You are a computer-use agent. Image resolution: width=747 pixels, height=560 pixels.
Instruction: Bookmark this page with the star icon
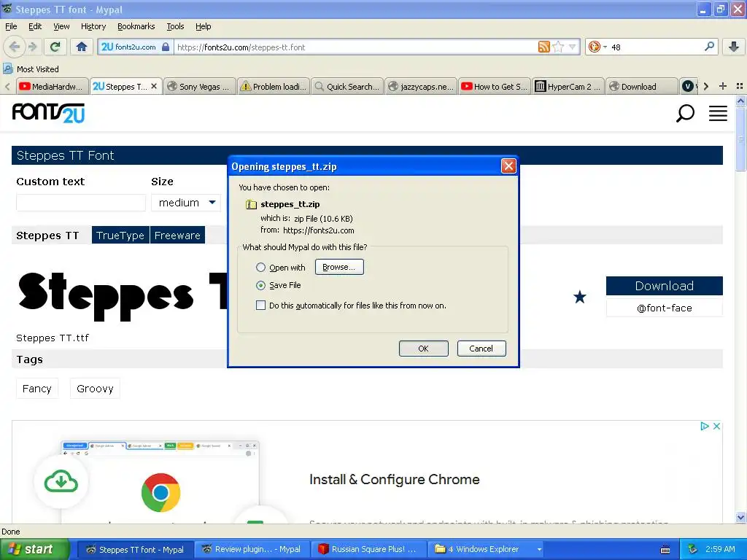coord(558,47)
